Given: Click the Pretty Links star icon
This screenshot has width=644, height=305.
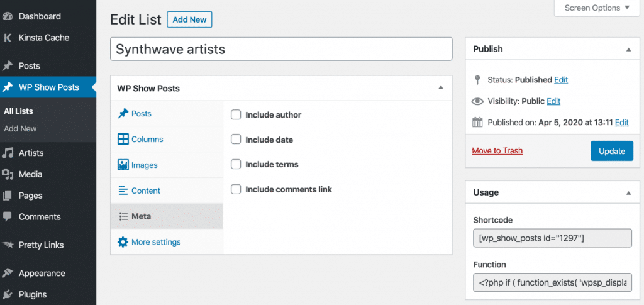Looking at the screenshot, I should 8,245.
